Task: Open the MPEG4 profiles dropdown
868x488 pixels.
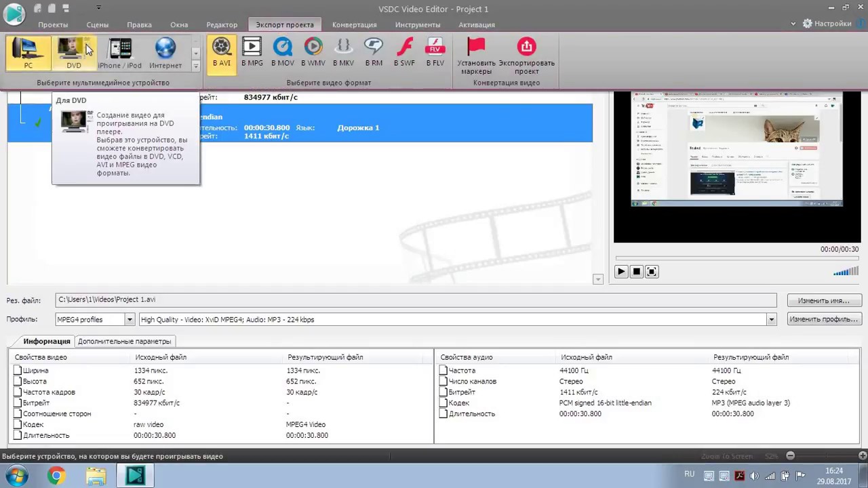Action: [129, 320]
